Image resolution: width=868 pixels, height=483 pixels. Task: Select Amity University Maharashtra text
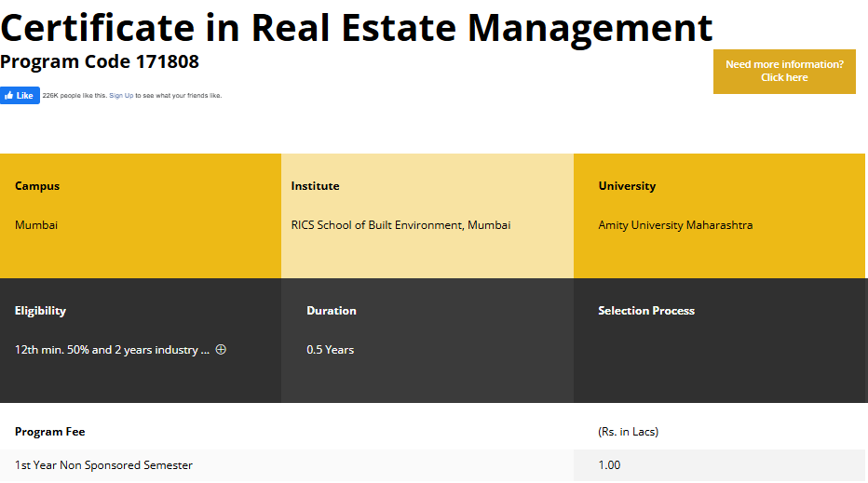coord(675,225)
